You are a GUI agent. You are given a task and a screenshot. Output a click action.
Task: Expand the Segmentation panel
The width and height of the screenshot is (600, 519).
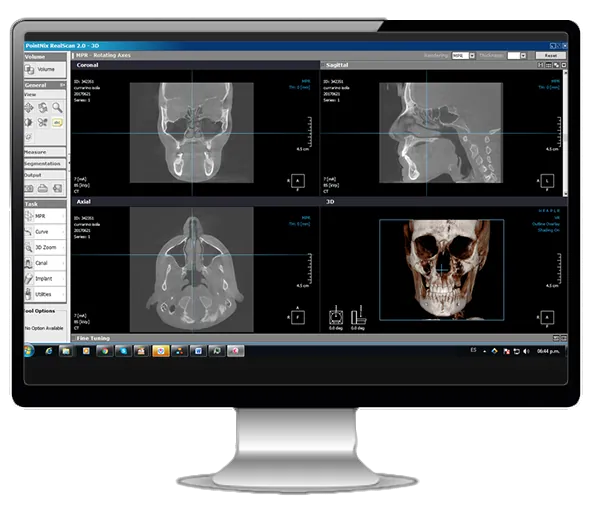[45, 163]
